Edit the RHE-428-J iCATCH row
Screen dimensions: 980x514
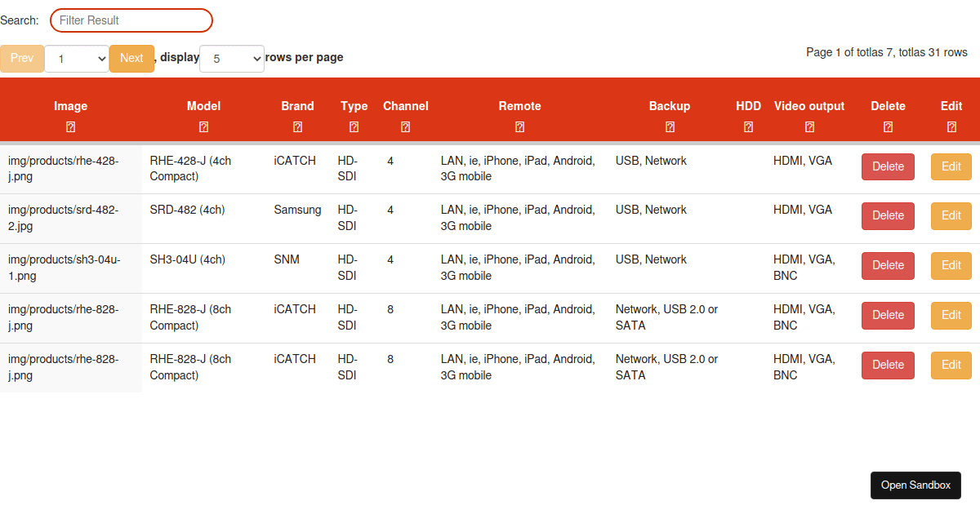[951, 166]
